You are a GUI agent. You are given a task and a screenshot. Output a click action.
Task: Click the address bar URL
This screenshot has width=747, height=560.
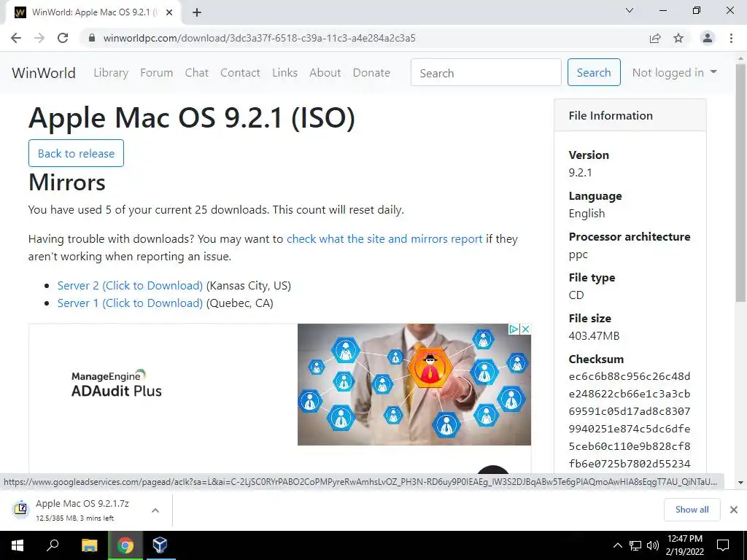coord(259,38)
